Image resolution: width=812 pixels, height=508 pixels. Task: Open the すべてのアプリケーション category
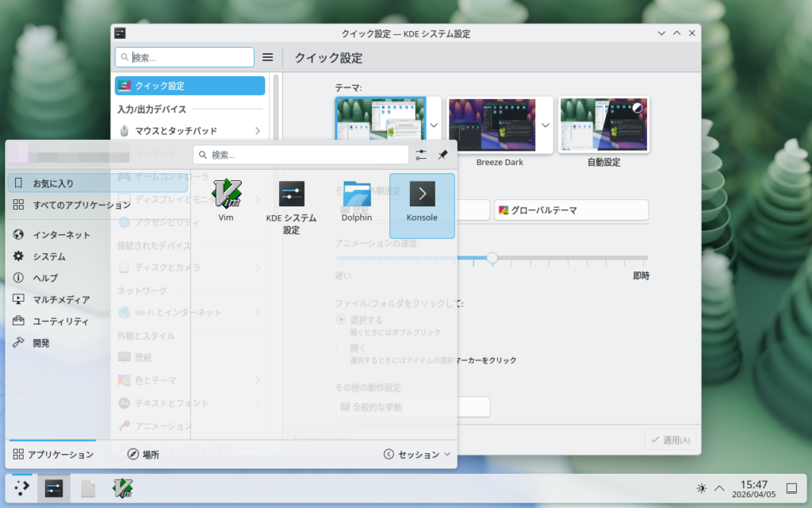click(x=71, y=205)
